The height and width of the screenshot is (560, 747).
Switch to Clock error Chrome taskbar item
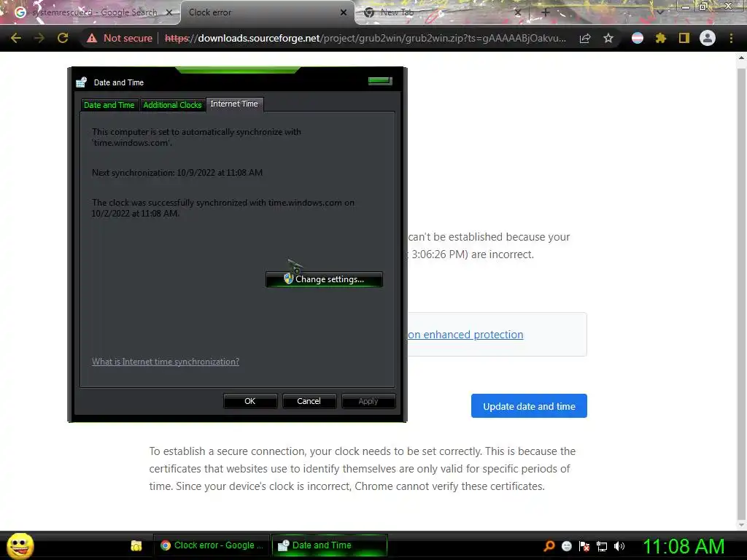click(x=212, y=545)
